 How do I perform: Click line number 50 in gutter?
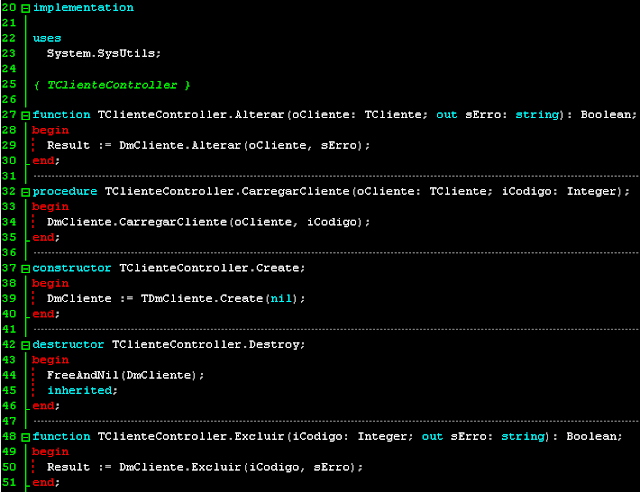9,467
